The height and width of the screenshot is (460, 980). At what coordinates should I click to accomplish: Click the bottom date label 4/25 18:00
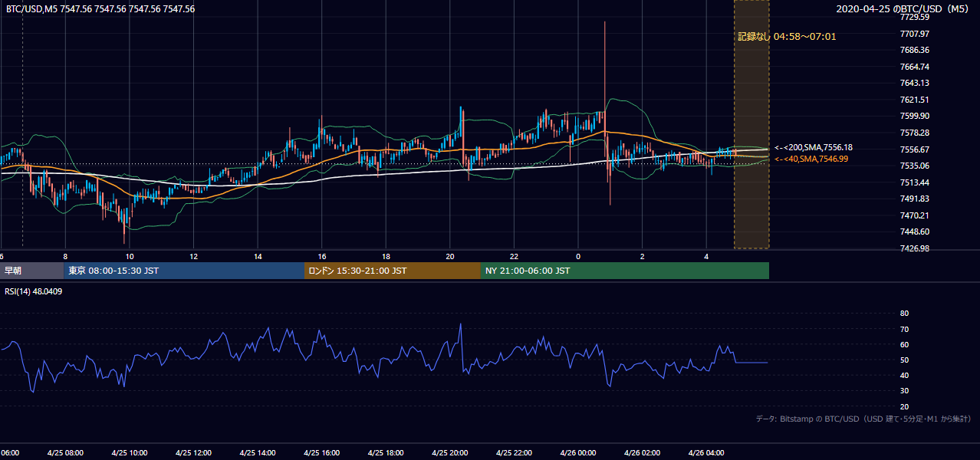click(386, 453)
